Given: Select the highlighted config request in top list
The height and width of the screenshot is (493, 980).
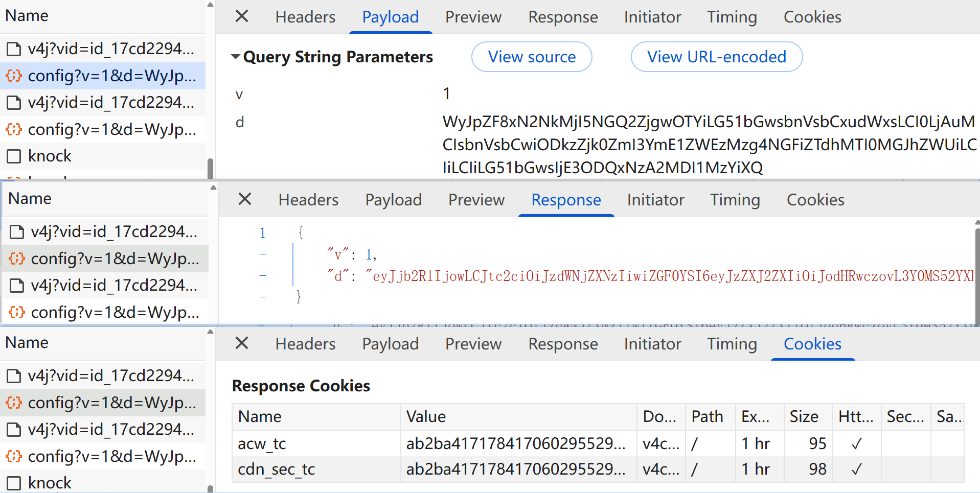Looking at the screenshot, I should tap(103, 76).
